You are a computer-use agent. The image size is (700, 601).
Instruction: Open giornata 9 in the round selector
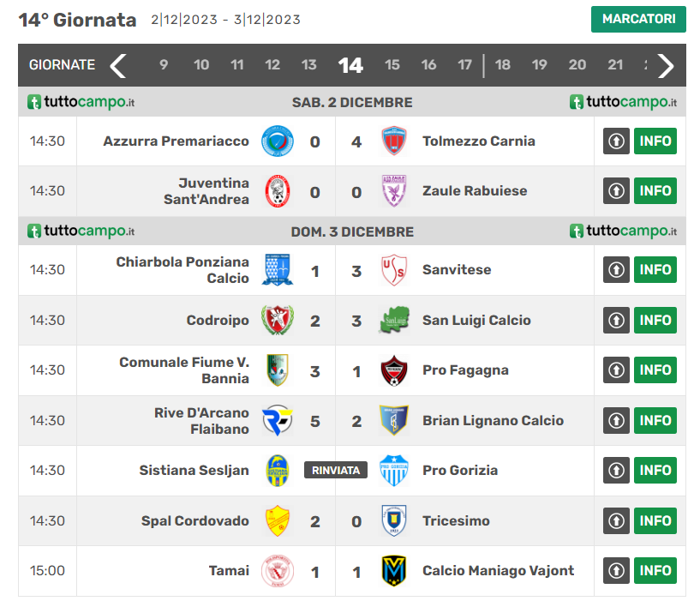(x=164, y=65)
